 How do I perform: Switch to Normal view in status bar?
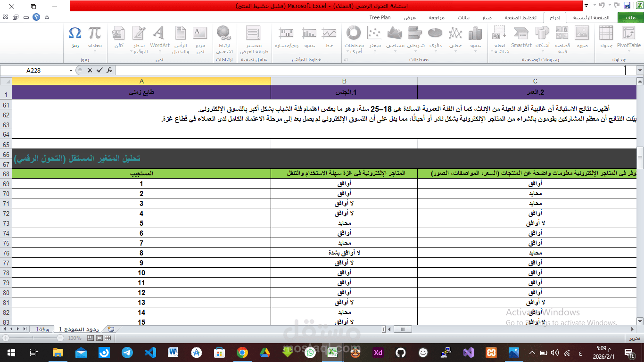tap(108, 338)
